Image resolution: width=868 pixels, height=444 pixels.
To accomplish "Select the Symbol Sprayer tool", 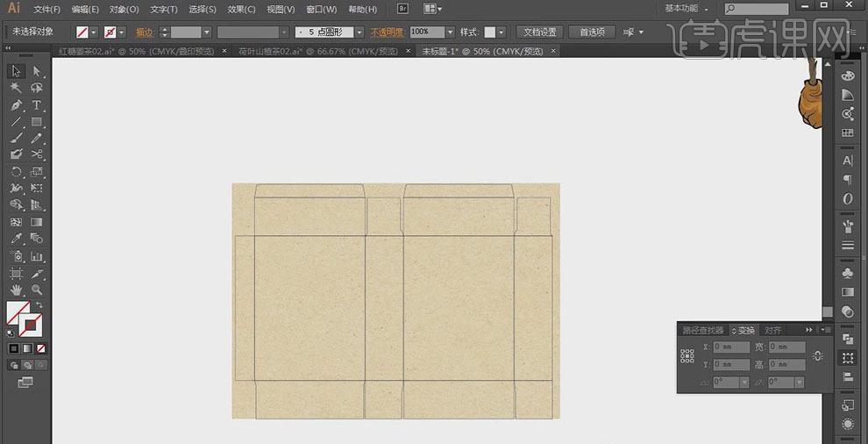I will (x=16, y=256).
